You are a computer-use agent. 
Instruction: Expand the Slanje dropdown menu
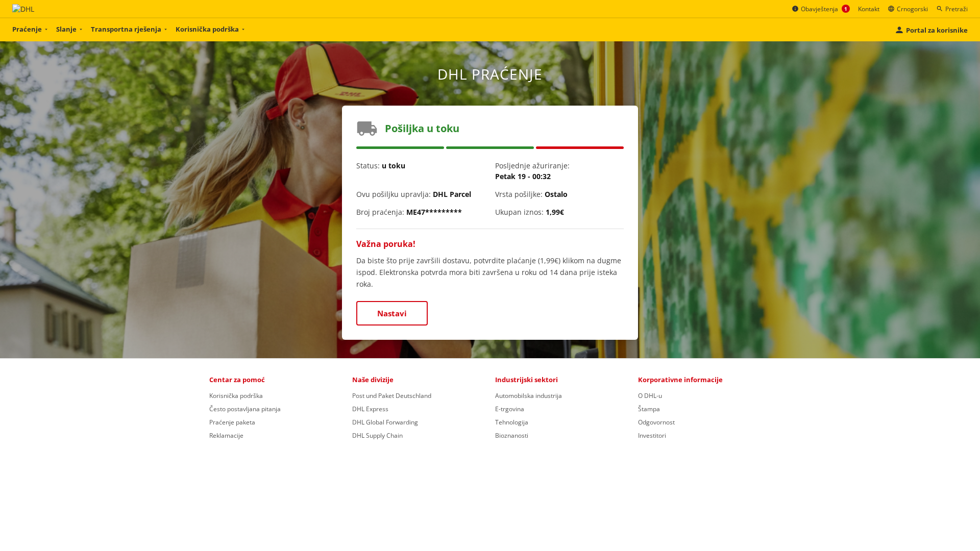pos(69,29)
